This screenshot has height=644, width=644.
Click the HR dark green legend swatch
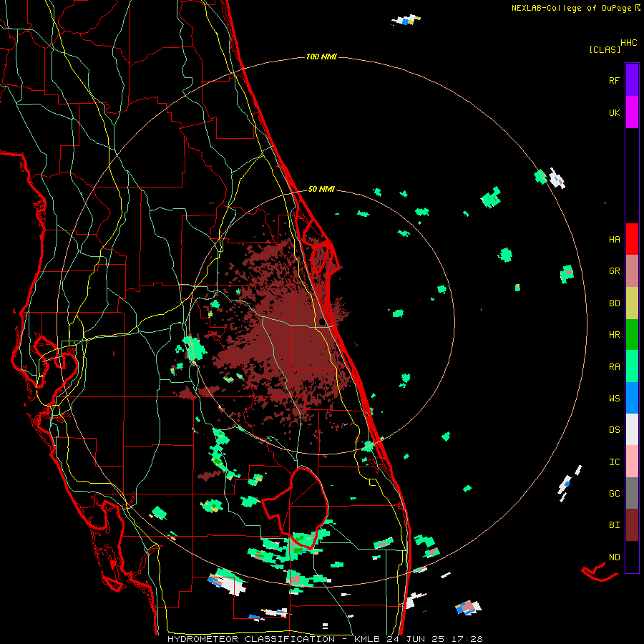(x=632, y=335)
